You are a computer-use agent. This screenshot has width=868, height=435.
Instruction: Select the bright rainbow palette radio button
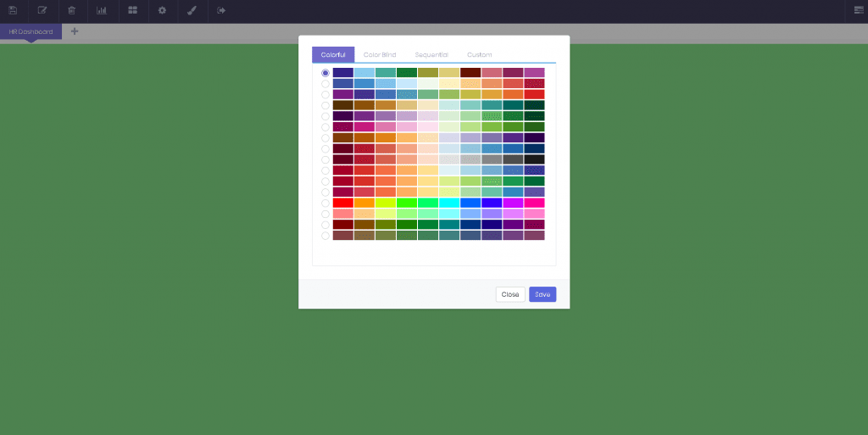pos(325,203)
